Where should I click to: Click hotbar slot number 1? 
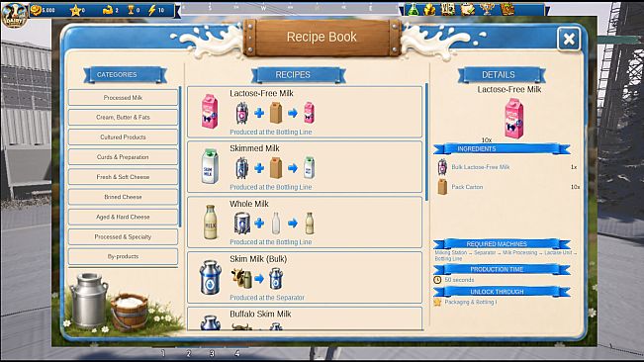(163, 353)
